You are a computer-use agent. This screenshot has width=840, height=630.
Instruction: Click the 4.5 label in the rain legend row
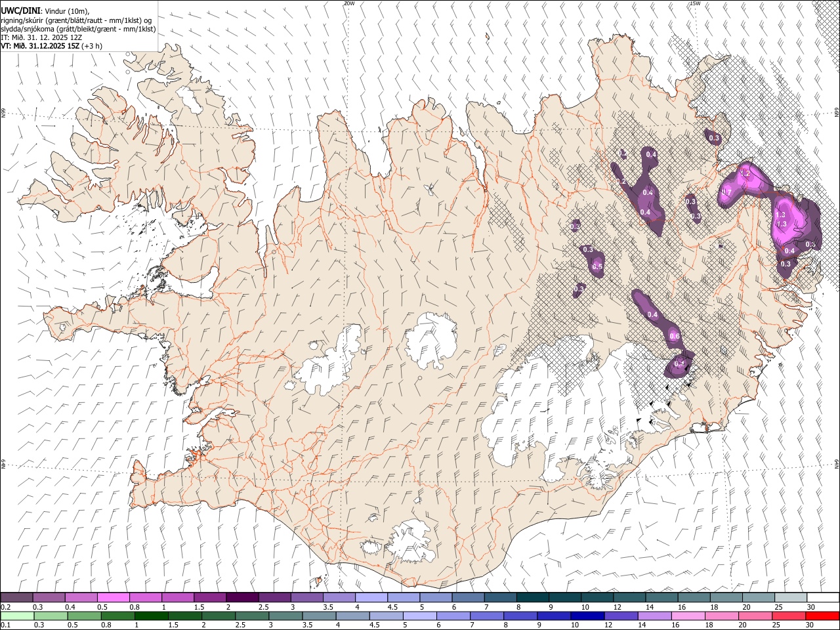374,625
